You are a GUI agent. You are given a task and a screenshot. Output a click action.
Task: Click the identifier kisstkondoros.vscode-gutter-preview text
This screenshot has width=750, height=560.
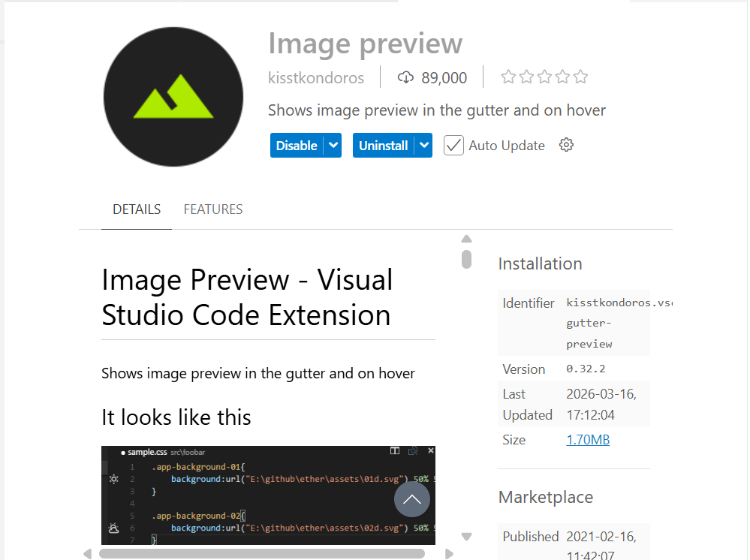pyautogui.click(x=619, y=323)
